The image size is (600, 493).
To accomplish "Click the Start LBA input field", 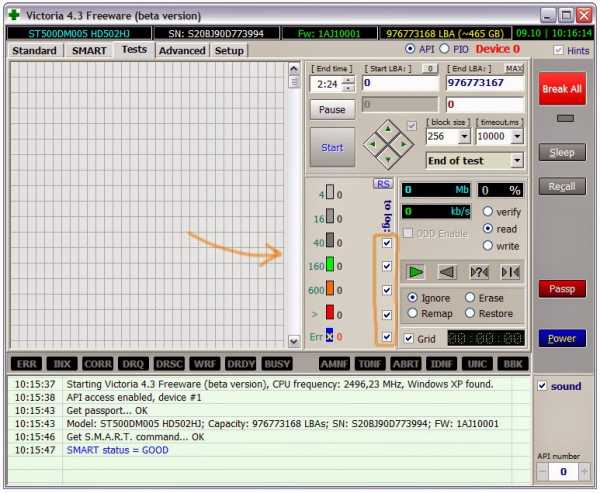I will (400, 83).
